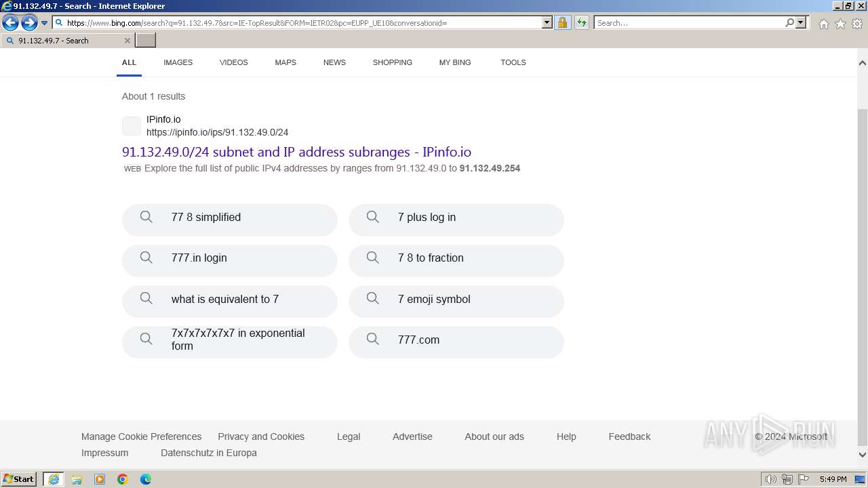
Task: Open '91.132.49.0/24 subnet and IP address subranges' result
Action: [x=296, y=152]
